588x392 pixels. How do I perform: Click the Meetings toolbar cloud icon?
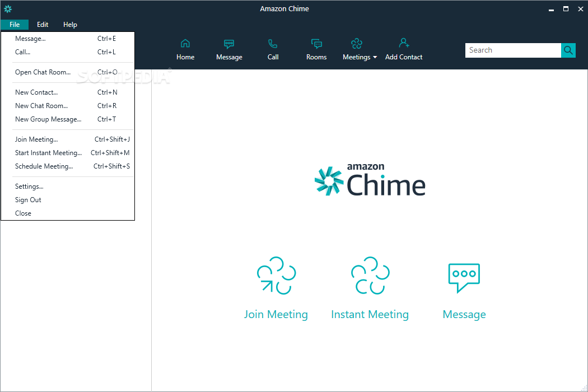point(357,44)
